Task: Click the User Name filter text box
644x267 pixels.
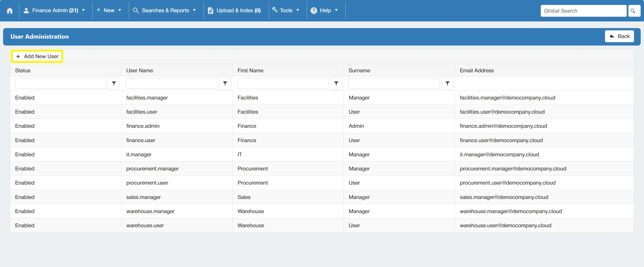Action: tap(172, 83)
